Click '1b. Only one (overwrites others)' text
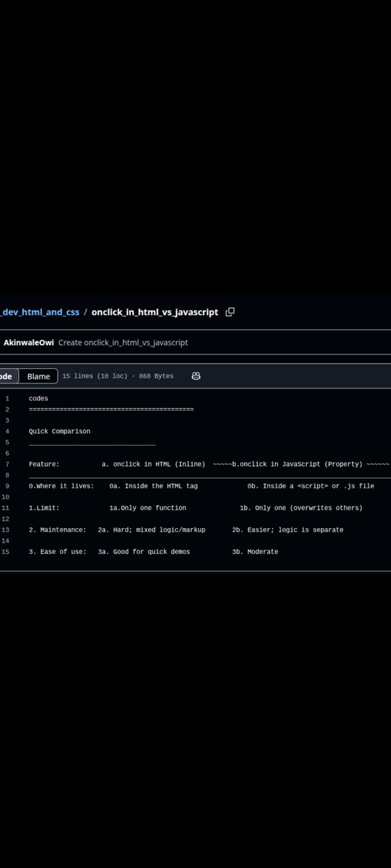Viewport: 391px width, 868px height. coord(301,508)
